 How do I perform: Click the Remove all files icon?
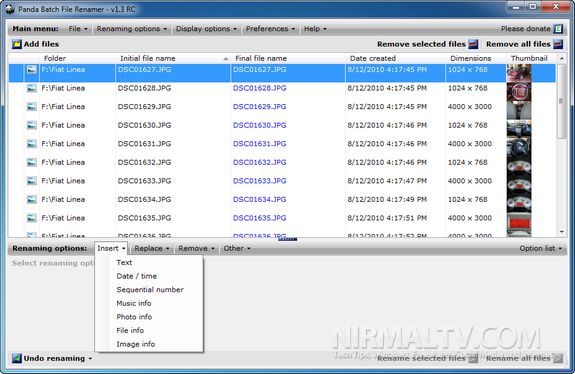click(558, 44)
